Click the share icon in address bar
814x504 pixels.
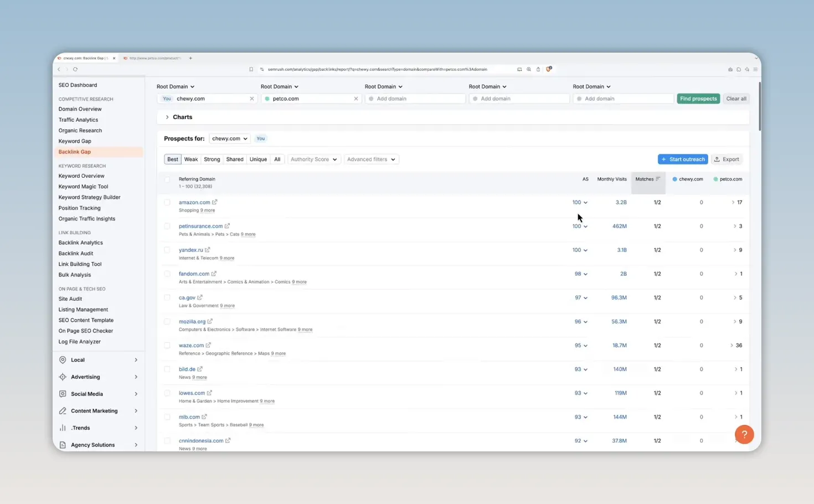click(x=538, y=69)
